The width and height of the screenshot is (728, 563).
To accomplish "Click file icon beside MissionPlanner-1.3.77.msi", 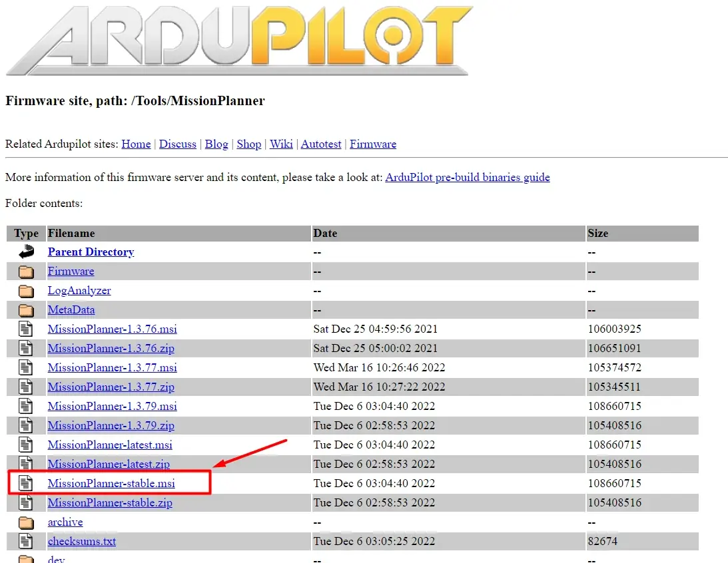I will pos(25,367).
